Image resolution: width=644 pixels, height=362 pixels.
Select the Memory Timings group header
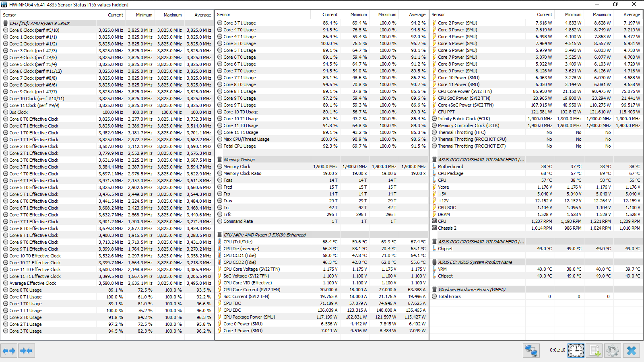tap(322, 160)
